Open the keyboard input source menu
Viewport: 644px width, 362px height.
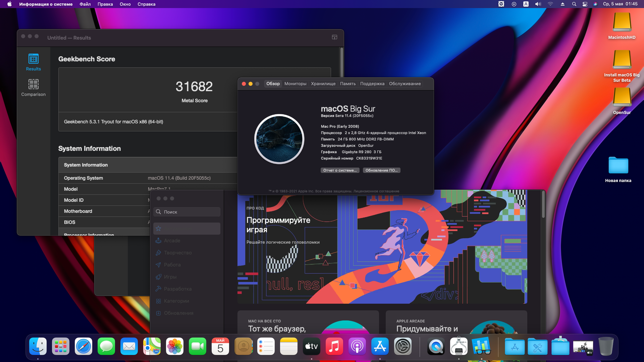(x=526, y=4)
